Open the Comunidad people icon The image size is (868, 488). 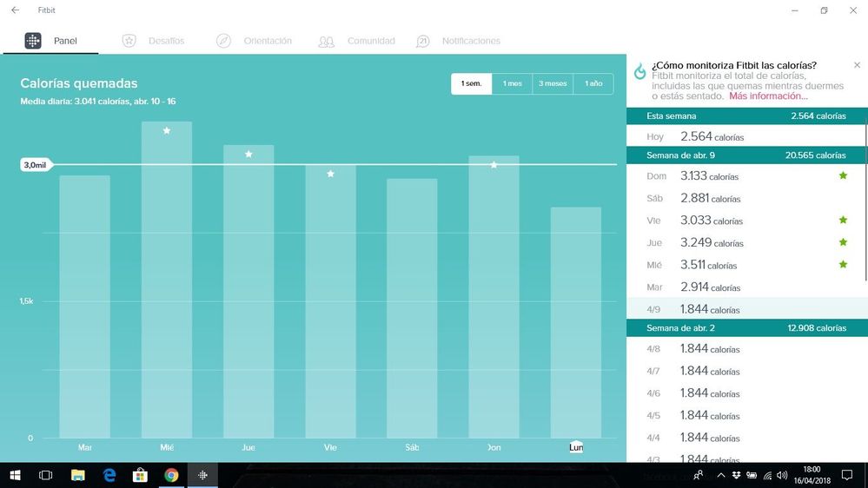coord(327,41)
